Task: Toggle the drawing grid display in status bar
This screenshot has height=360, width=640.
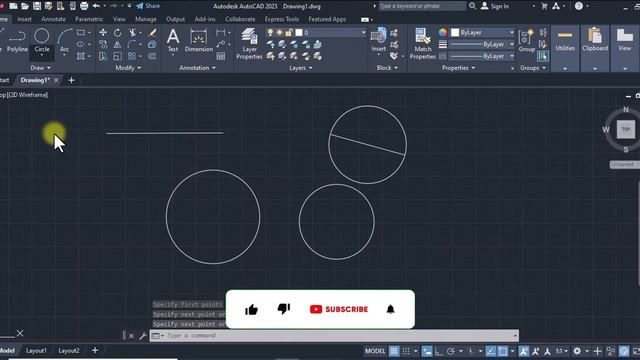Action: (394, 351)
